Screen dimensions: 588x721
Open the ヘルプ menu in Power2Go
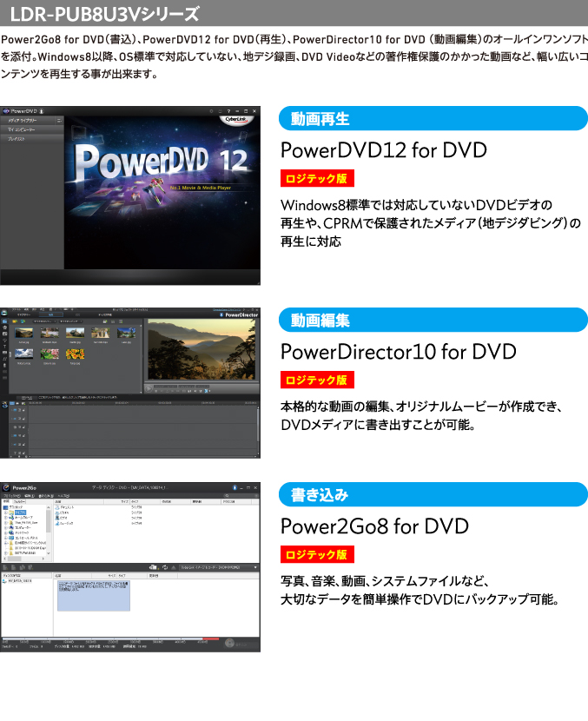63,496
